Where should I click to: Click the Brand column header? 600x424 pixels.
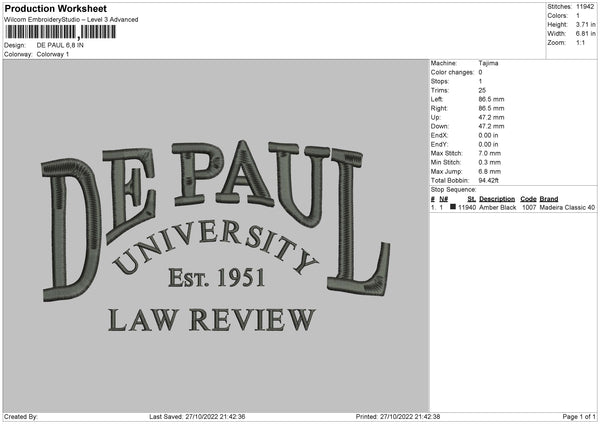coord(549,199)
